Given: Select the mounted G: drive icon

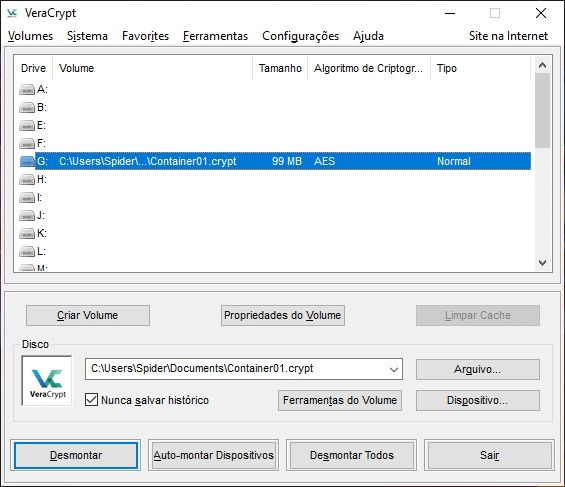Looking at the screenshot, I should click(x=27, y=161).
